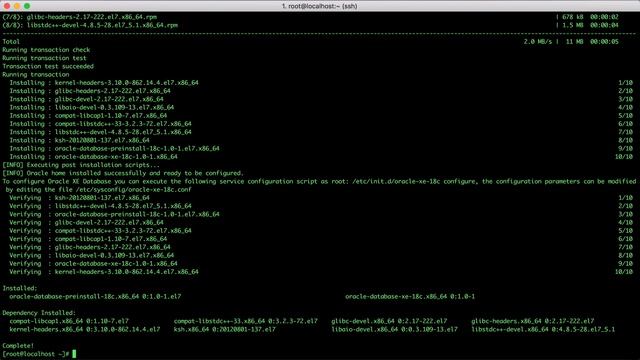Screen dimensions: 640x360
Task: Click the green zoom window button
Action: pyautogui.click(x=27, y=6)
